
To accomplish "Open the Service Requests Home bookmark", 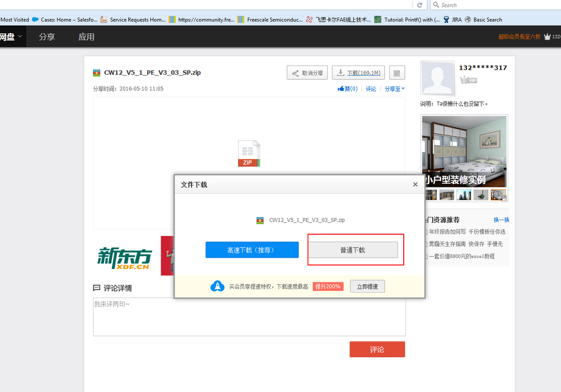I will pos(133,20).
